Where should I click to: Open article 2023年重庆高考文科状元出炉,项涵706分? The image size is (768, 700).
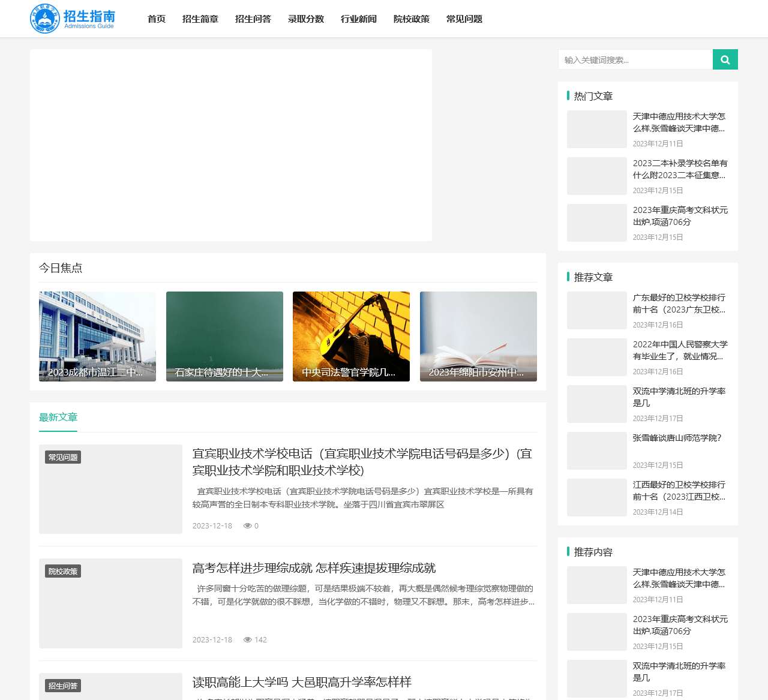[679, 217]
